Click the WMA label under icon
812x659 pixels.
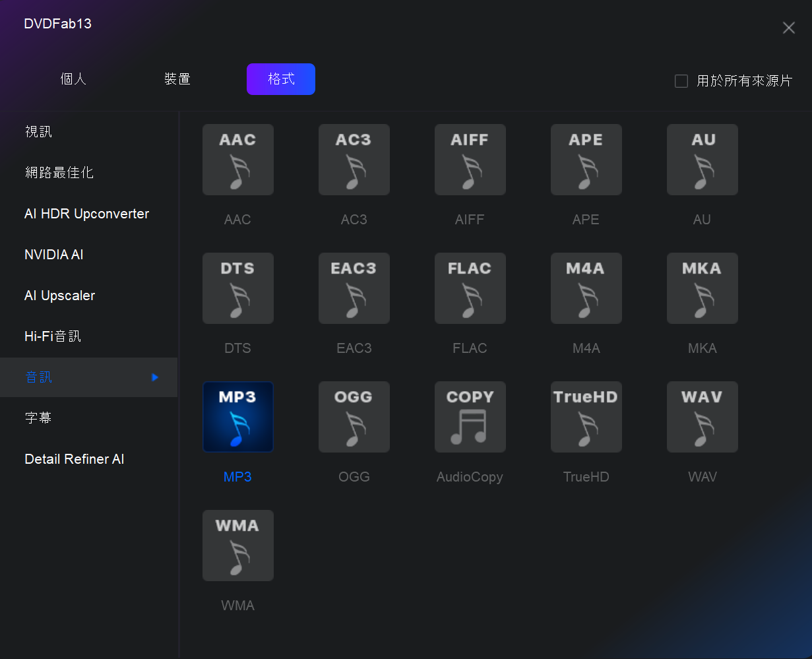pyautogui.click(x=237, y=606)
